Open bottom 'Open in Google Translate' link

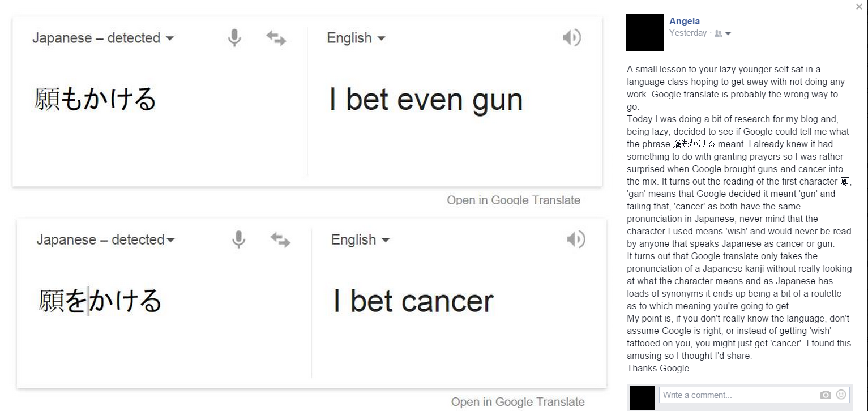(x=518, y=402)
